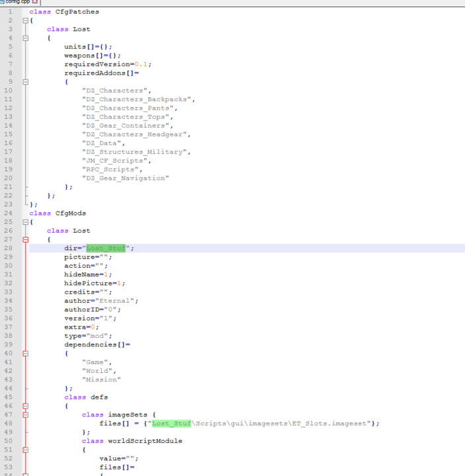465x476 pixels.
Task: Click on "hideName=1;"
Action: click(88, 274)
